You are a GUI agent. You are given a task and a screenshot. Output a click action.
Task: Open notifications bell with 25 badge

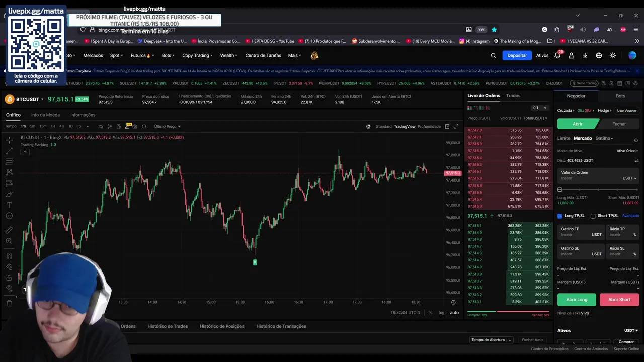tap(557, 55)
